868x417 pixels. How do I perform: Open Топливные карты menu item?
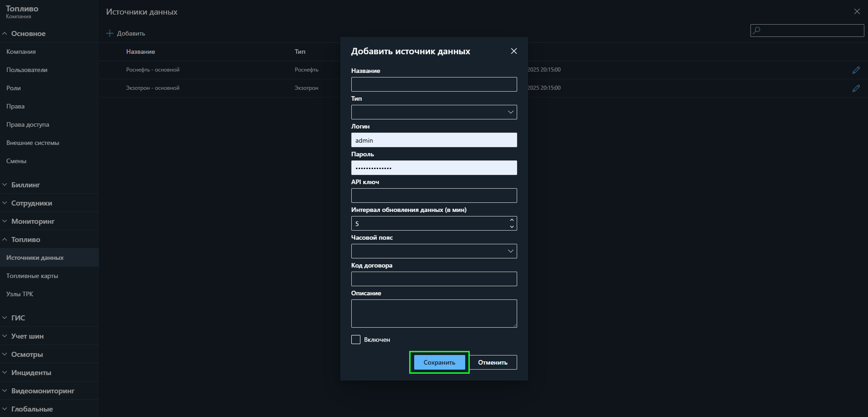coord(32,276)
